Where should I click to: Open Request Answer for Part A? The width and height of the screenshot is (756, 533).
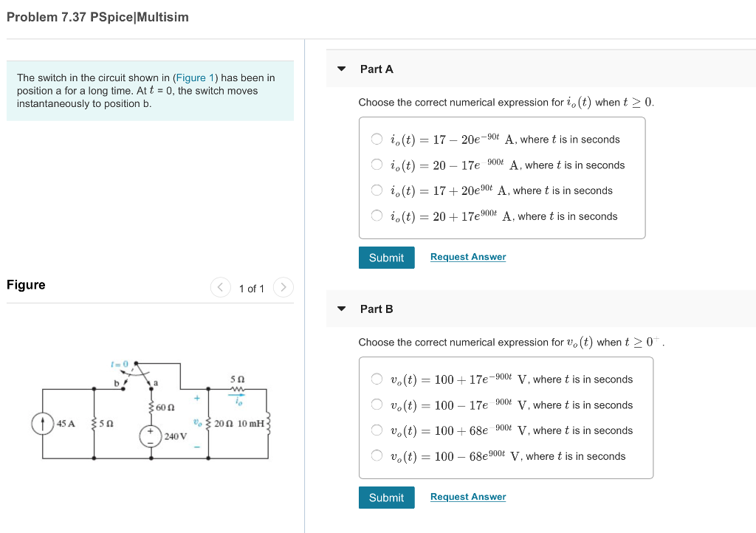pyautogui.click(x=467, y=257)
